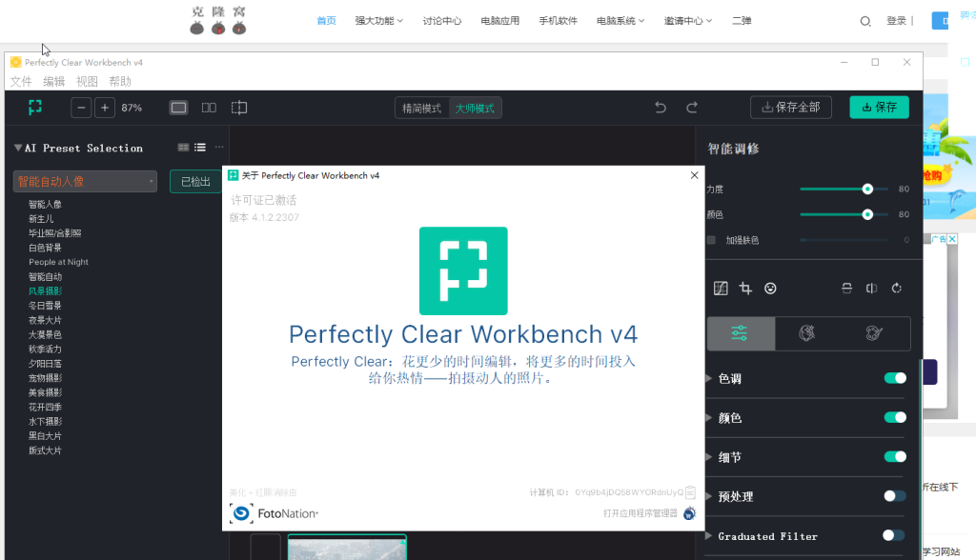Select single image view layout
The height and width of the screenshot is (560, 976).
[x=178, y=108]
